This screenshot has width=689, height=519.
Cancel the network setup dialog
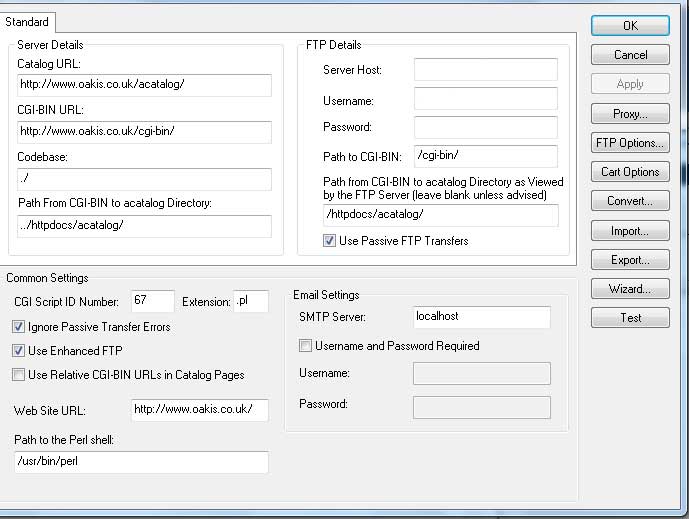click(629, 55)
